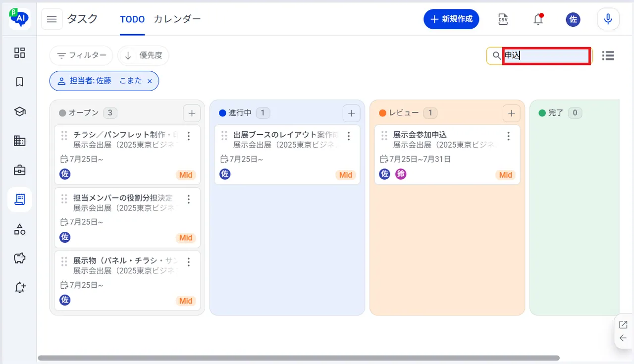634x364 pixels.
Task: Click the AI beta logo
Action: (x=19, y=18)
